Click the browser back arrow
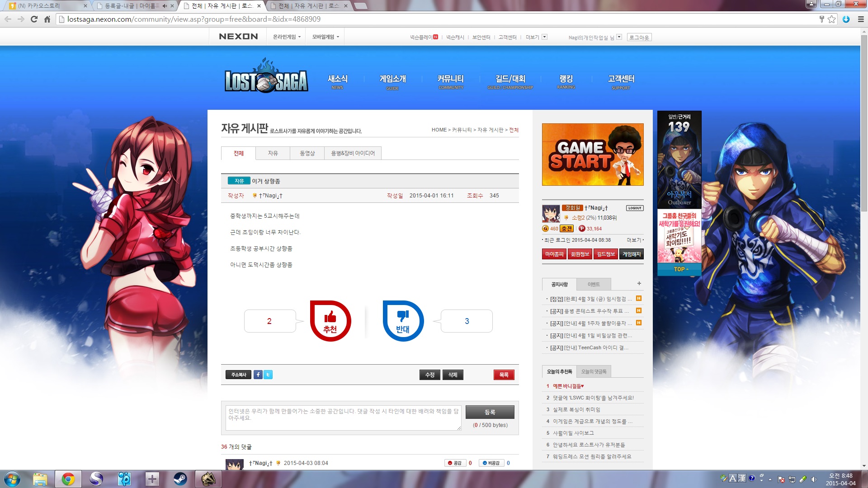 point(8,19)
